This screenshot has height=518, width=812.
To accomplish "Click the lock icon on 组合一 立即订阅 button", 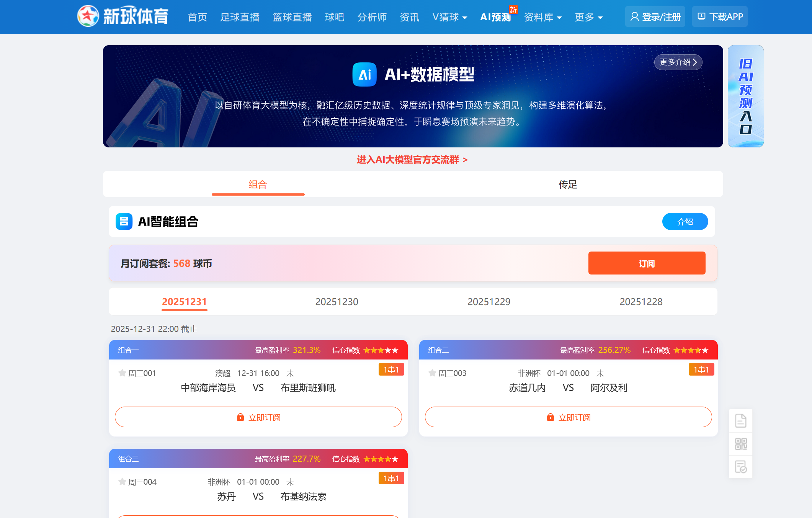I will tap(240, 417).
